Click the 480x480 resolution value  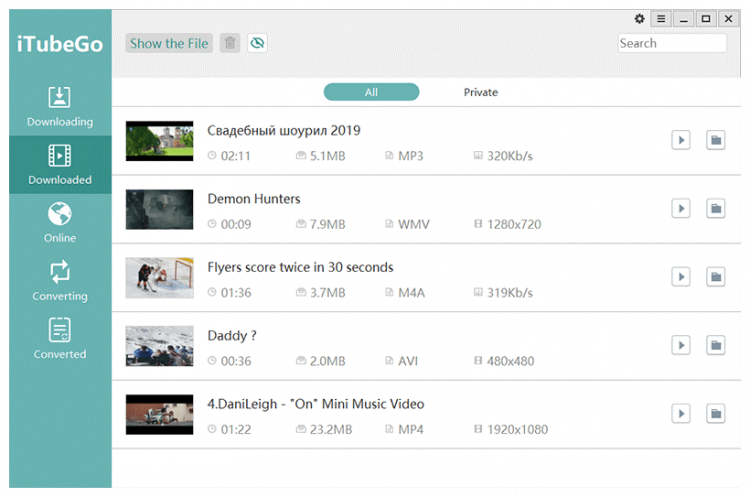(511, 361)
